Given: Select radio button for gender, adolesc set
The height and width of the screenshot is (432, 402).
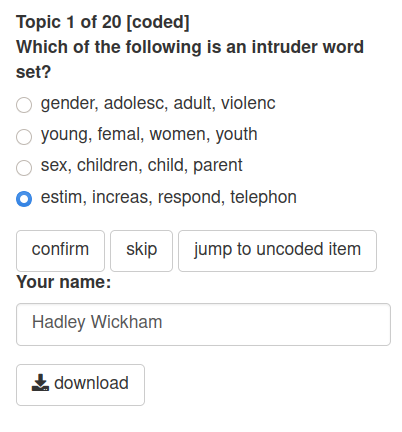Looking at the screenshot, I should click(24, 105).
